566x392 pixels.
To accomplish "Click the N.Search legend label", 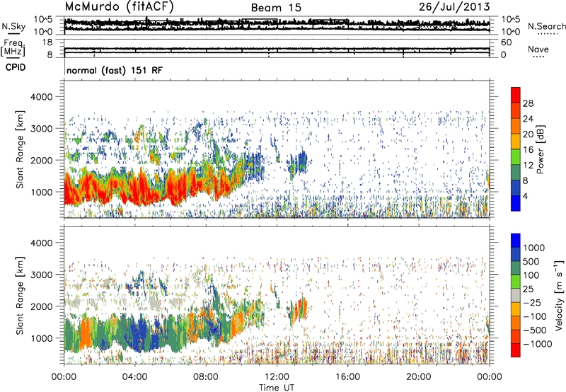I will 546,26.
